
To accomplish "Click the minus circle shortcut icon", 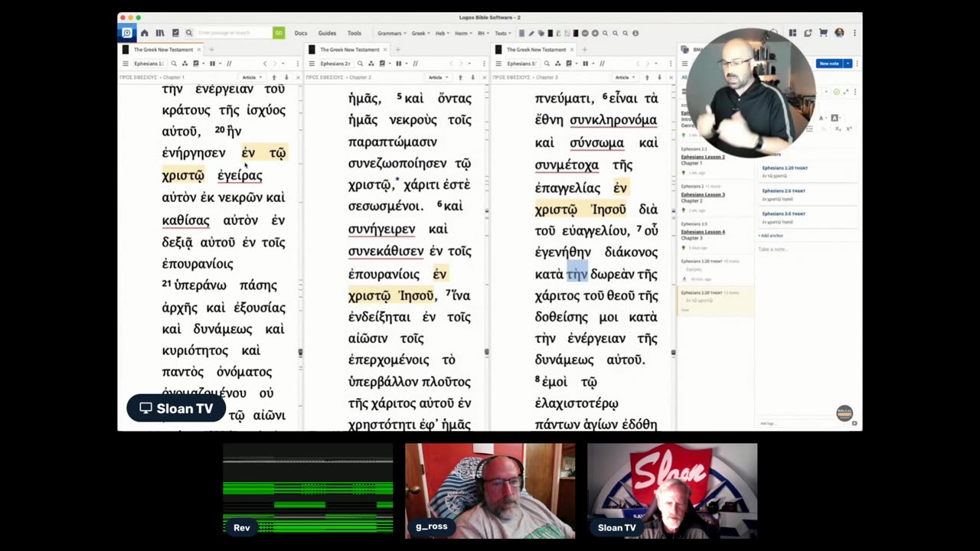I will (585, 33).
